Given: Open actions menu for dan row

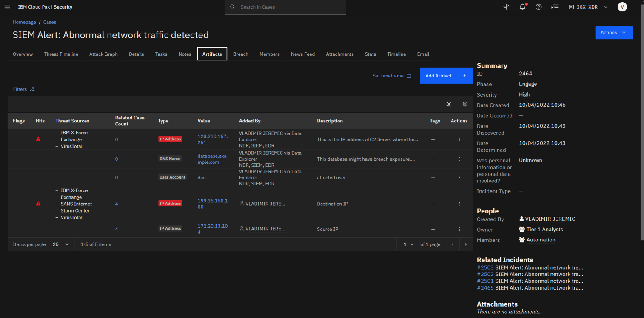Looking at the screenshot, I should [x=459, y=178].
